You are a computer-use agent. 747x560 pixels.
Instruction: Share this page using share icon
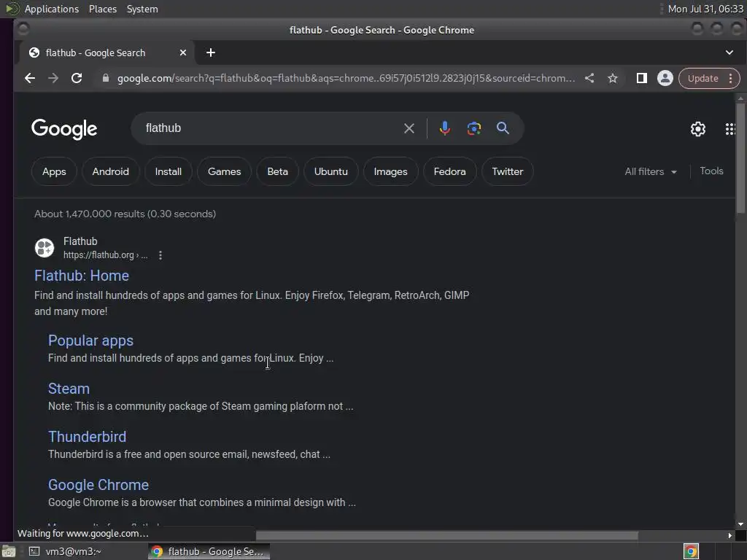(589, 78)
